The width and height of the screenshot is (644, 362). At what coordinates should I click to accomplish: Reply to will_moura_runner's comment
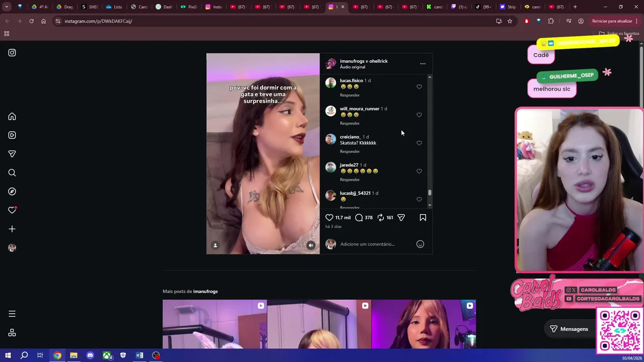pos(350,123)
